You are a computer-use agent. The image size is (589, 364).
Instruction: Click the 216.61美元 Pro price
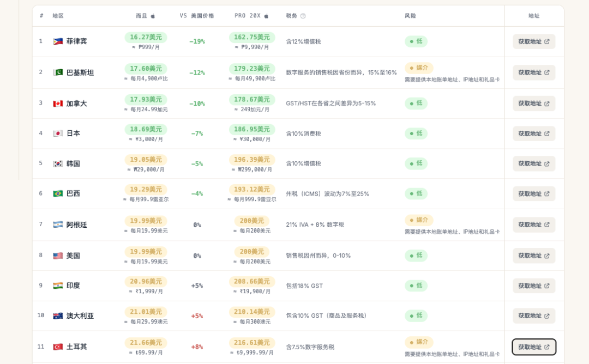point(252,343)
